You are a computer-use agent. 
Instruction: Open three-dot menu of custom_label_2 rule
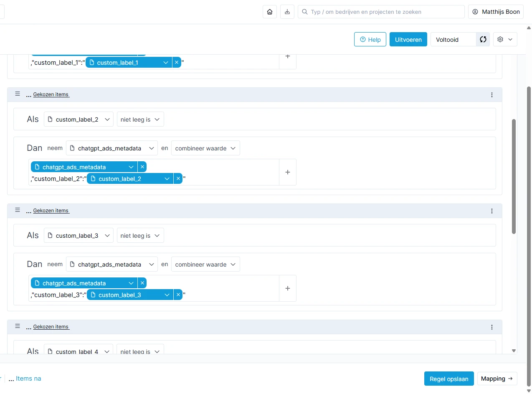pos(491,95)
